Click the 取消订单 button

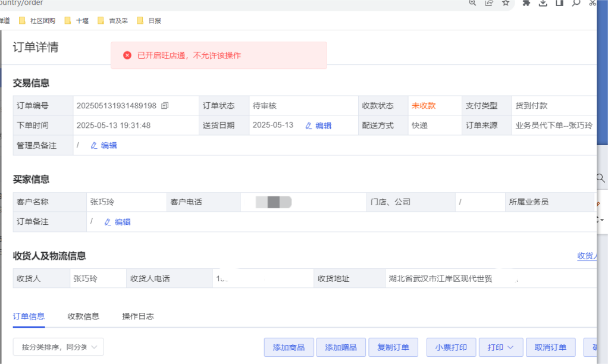pyautogui.click(x=550, y=347)
